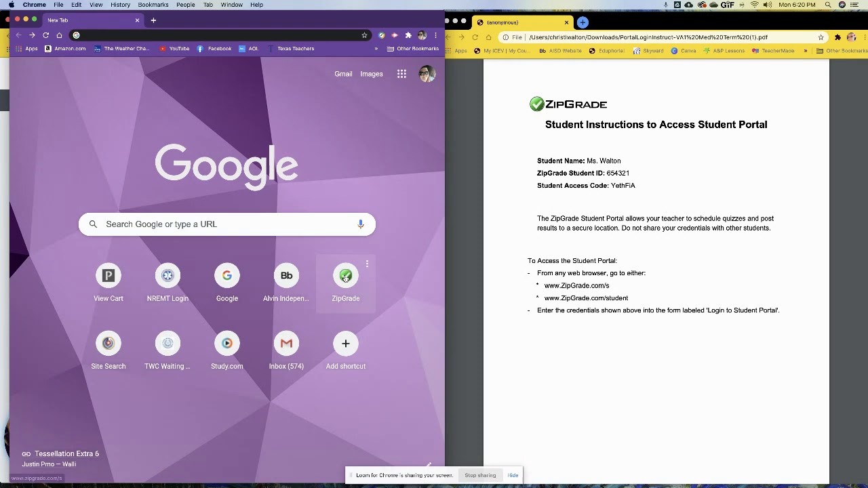Viewport: 868px width, 488px height.
Task: Open the Eduphoria bookmark
Action: (x=606, y=51)
